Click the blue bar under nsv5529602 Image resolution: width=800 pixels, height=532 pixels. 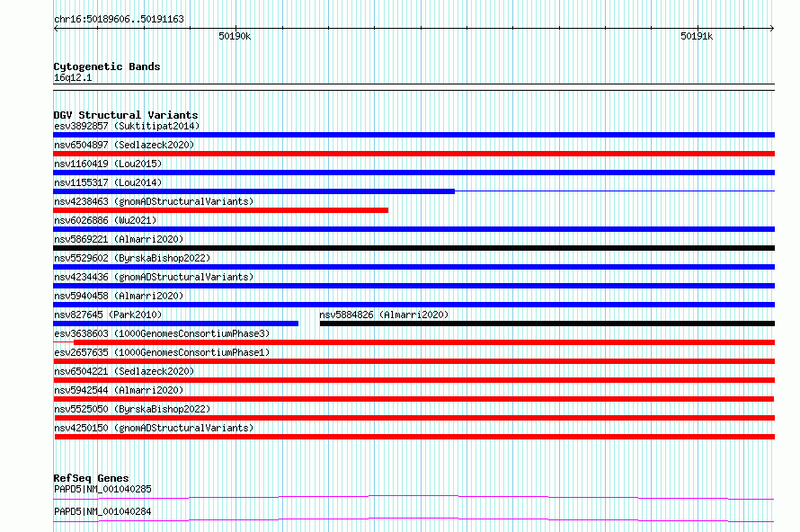(413, 267)
